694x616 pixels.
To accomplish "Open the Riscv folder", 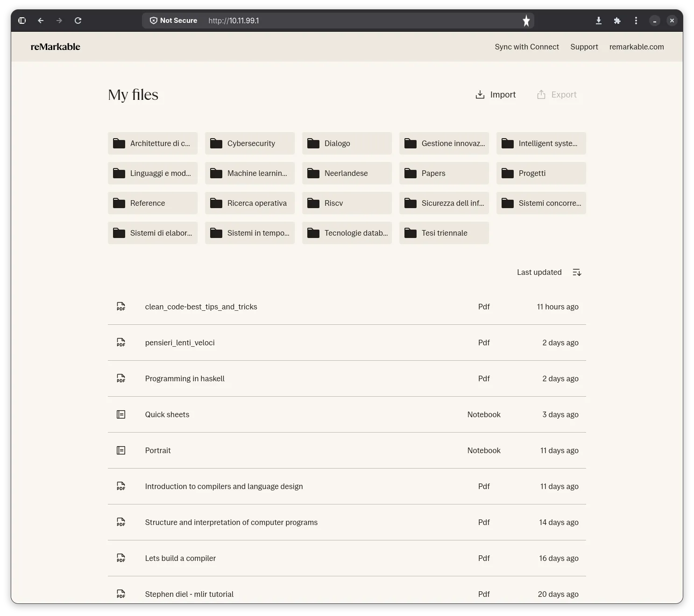I will (x=347, y=203).
